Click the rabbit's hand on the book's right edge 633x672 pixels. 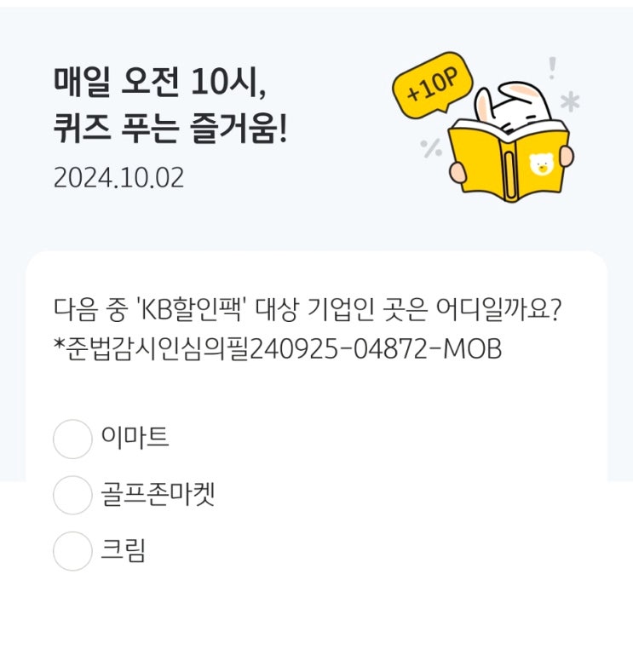point(567,156)
